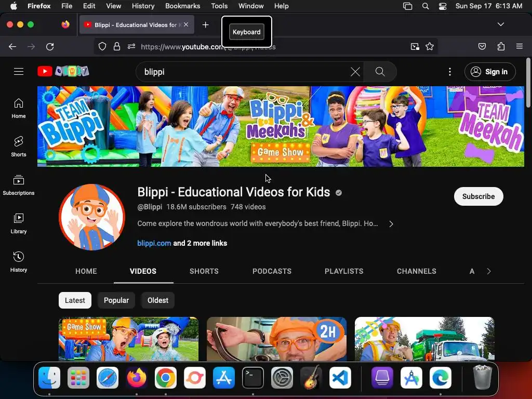Click the Blippi channel avatar

pos(92,217)
